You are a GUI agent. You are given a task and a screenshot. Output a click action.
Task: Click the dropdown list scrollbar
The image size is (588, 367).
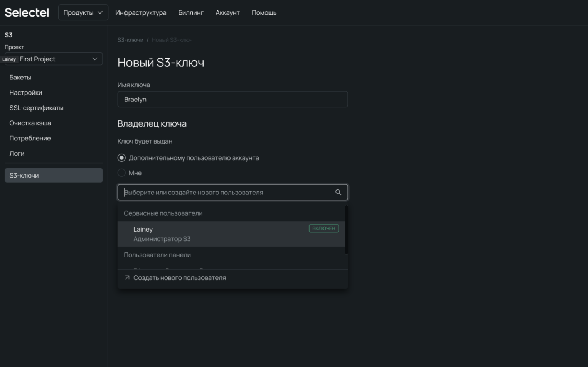346,230
